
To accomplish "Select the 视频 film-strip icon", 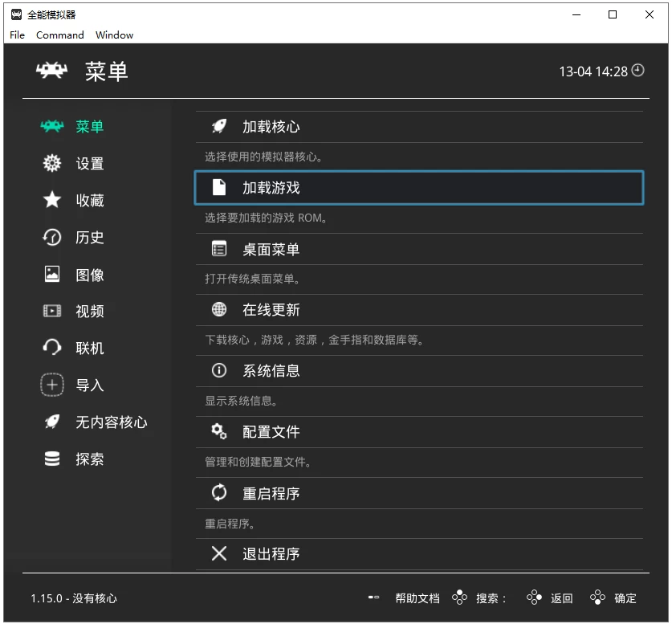I will click(x=51, y=311).
